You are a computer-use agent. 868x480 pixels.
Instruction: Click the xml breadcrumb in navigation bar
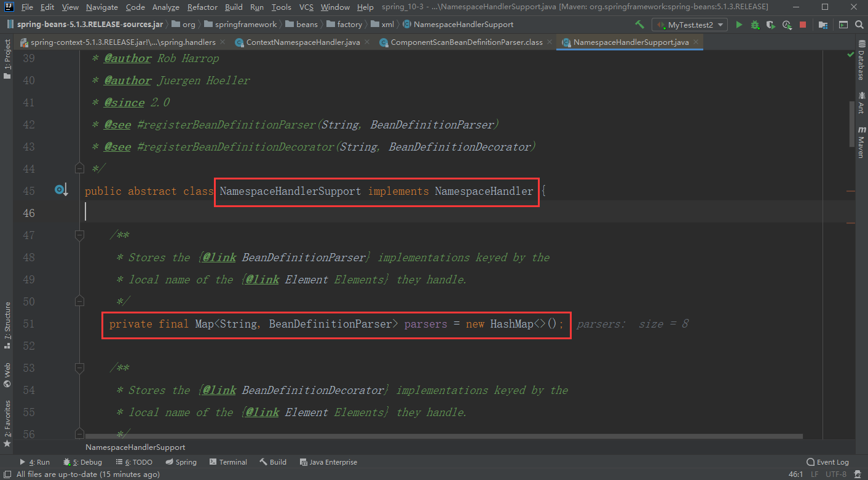(383, 25)
